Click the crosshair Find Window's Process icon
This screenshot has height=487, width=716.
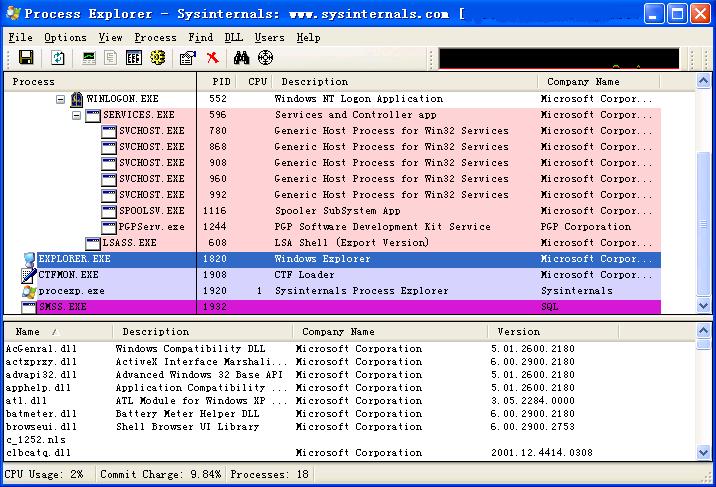(265, 58)
